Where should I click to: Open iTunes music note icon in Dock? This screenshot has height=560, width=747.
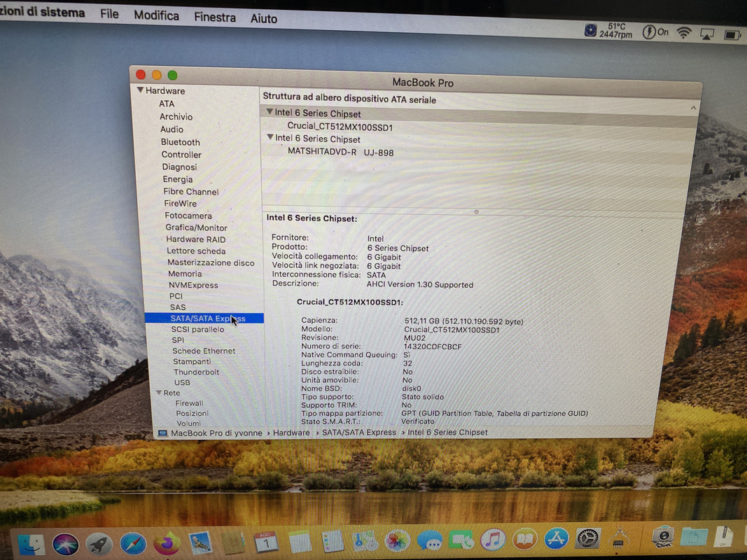(x=493, y=539)
